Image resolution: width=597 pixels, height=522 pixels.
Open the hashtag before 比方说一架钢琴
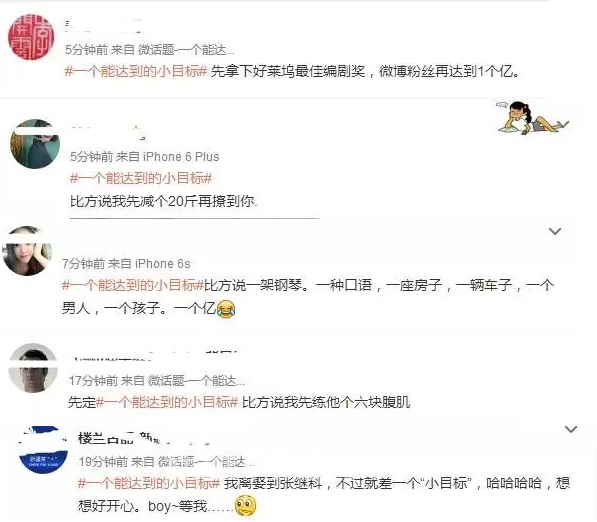pyautogui.click(x=133, y=285)
